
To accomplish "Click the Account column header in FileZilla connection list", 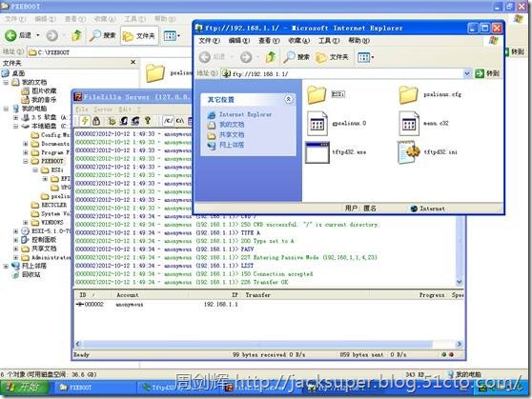I will pyautogui.click(x=127, y=295).
